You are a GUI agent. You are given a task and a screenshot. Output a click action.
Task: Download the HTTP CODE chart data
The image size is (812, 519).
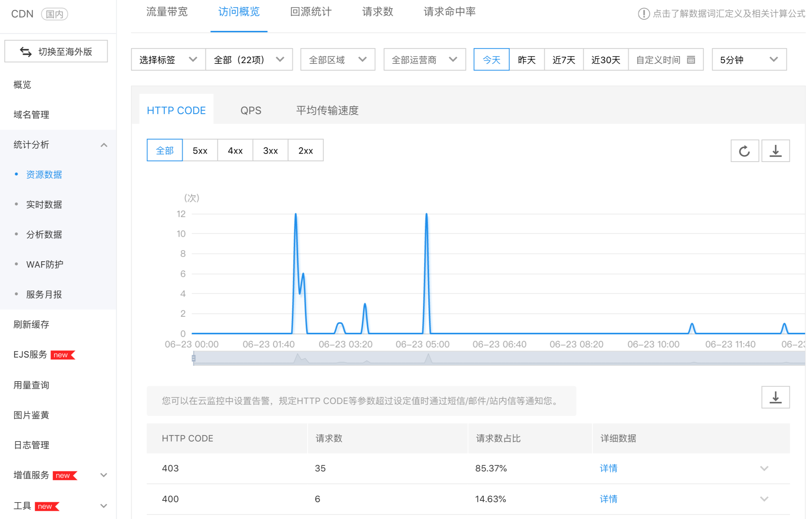click(x=775, y=151)
